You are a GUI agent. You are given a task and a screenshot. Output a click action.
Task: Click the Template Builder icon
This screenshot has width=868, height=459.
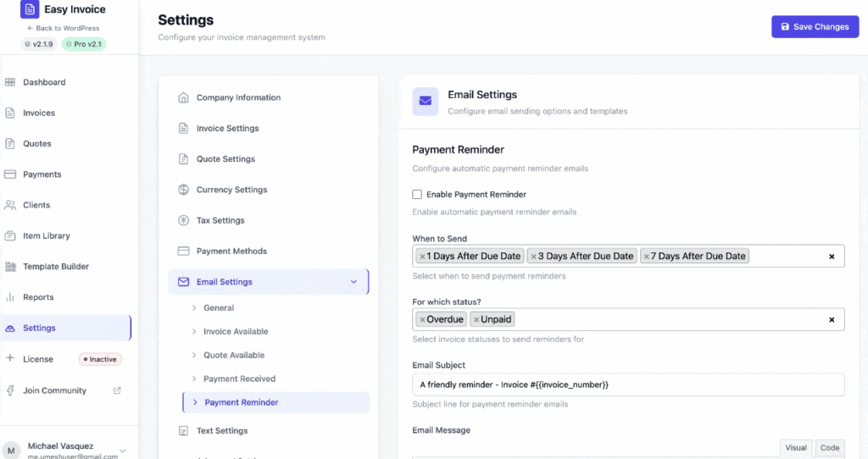(x=10, y=267)
